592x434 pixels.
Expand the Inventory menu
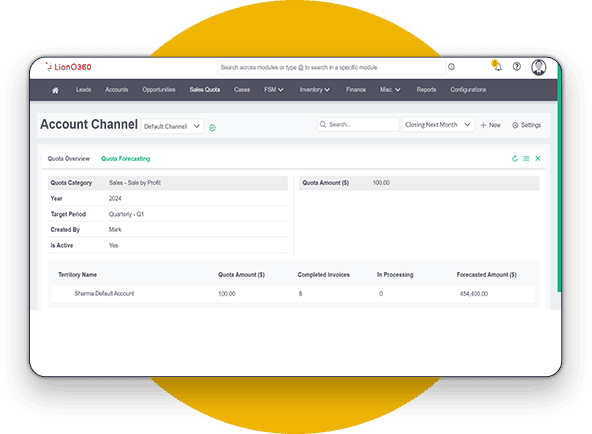tap(315, 90)
